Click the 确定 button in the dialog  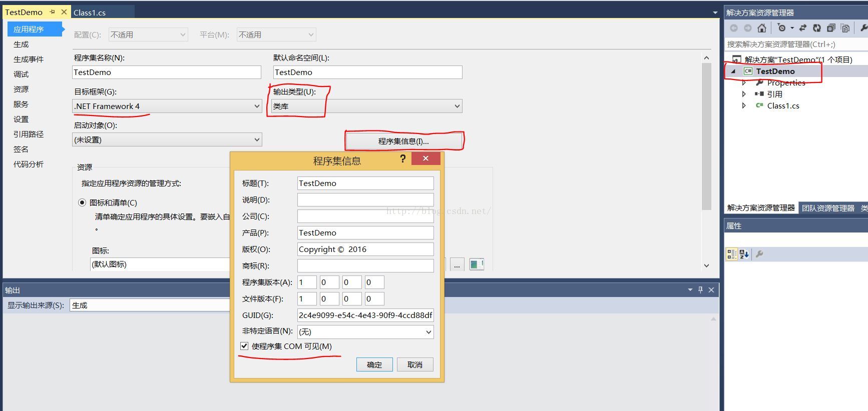[374, 364]
